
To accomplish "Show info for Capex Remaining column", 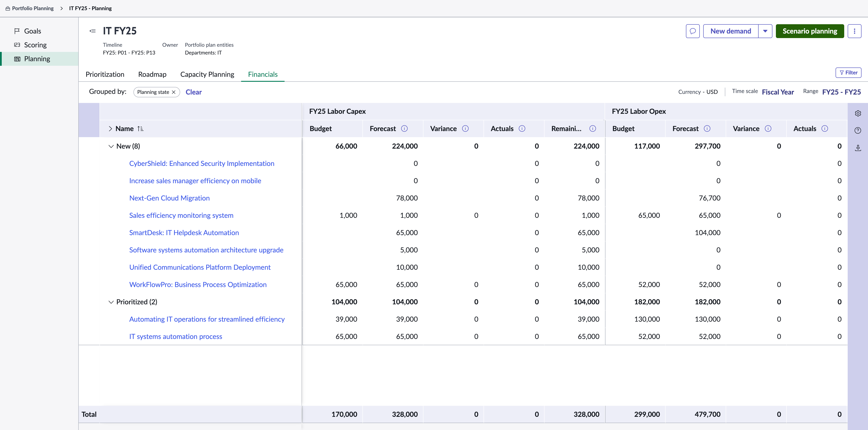I will pos(592,129).
